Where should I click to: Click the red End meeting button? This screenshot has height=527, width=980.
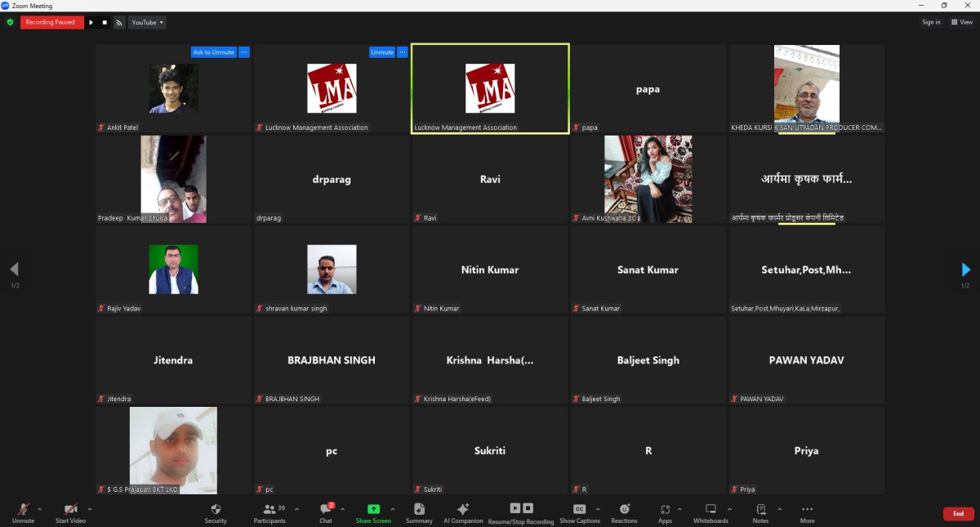point(959,514)
